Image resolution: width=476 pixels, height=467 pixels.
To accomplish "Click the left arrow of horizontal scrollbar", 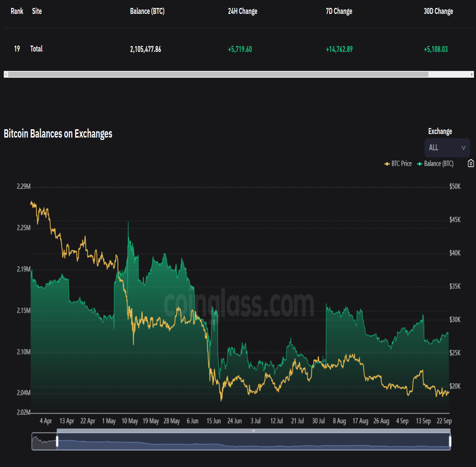I will tap(6, 74).
